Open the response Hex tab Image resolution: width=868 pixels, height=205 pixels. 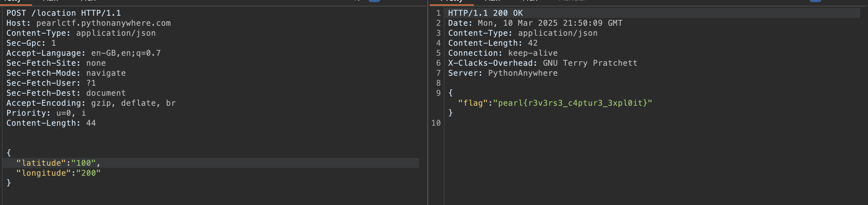(530, 1)
